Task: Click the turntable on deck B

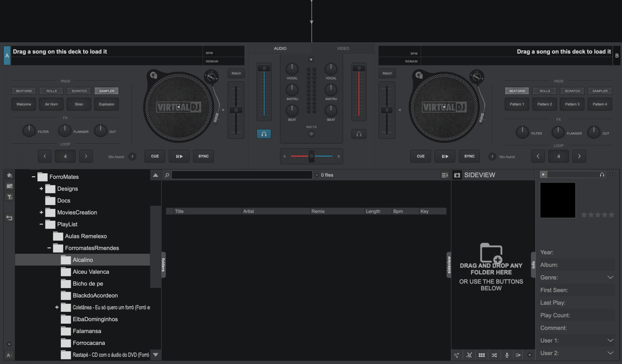Action: [x=444, y=107]
